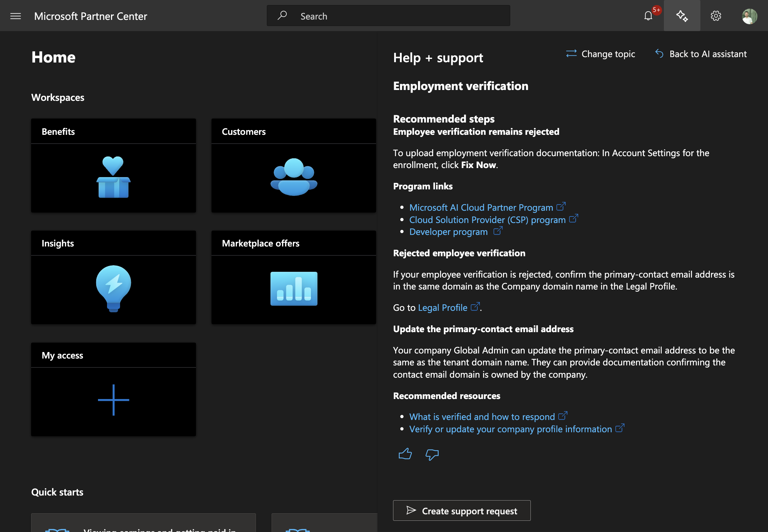Go to Legal Profile link
Screen dimensions: 768x532
(443, 308)
